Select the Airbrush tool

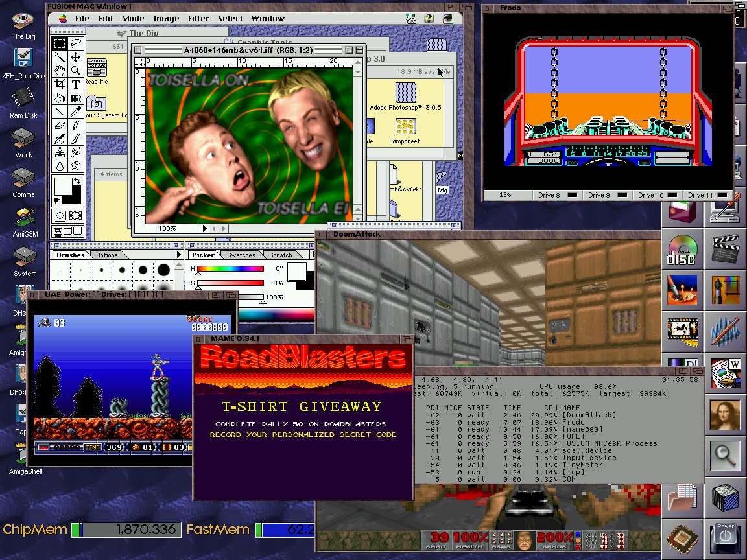60,139
